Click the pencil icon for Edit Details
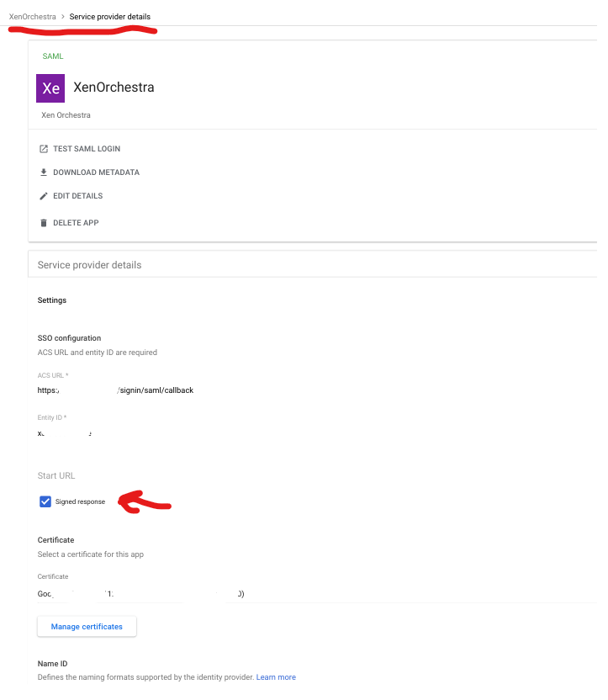This screenshot has height=700, width=608. tap(44, 196)
